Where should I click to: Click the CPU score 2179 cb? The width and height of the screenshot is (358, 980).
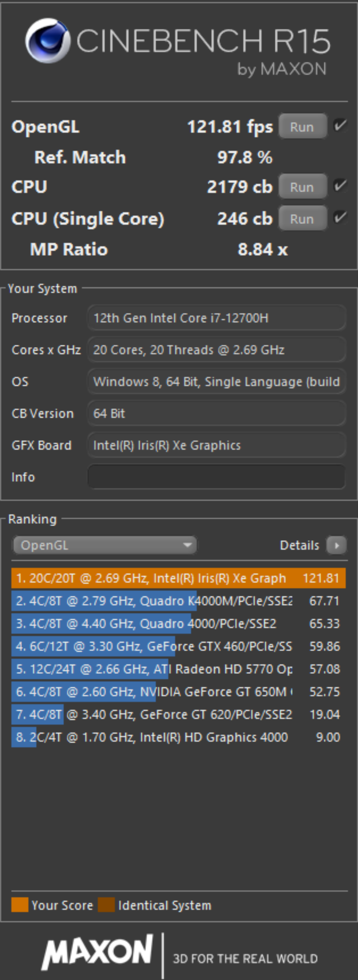(240, 187)
